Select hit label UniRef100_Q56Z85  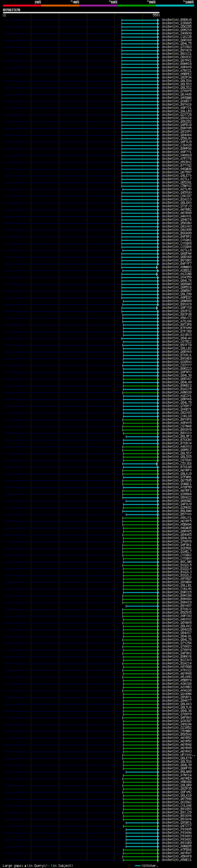tap(177, 26)
